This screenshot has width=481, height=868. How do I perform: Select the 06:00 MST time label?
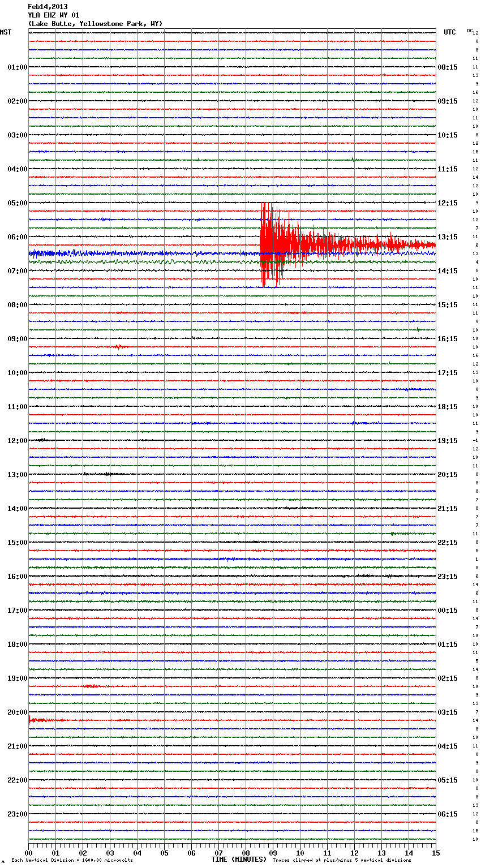[17, 237]
